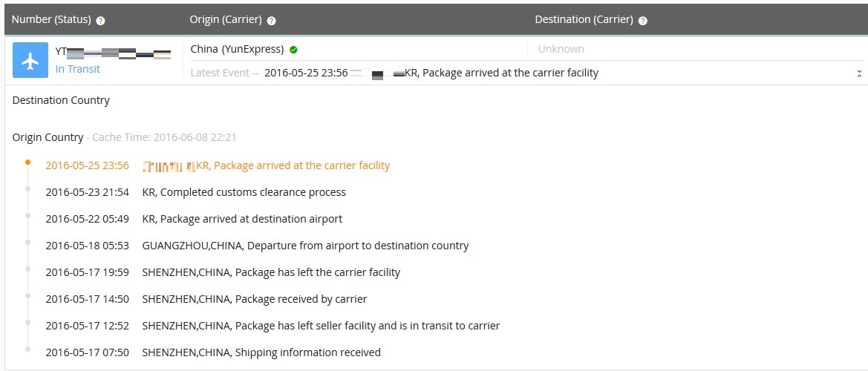Click the blue airplane shipment icon
This screenshot has height=371, width=868.
(30, 61)
